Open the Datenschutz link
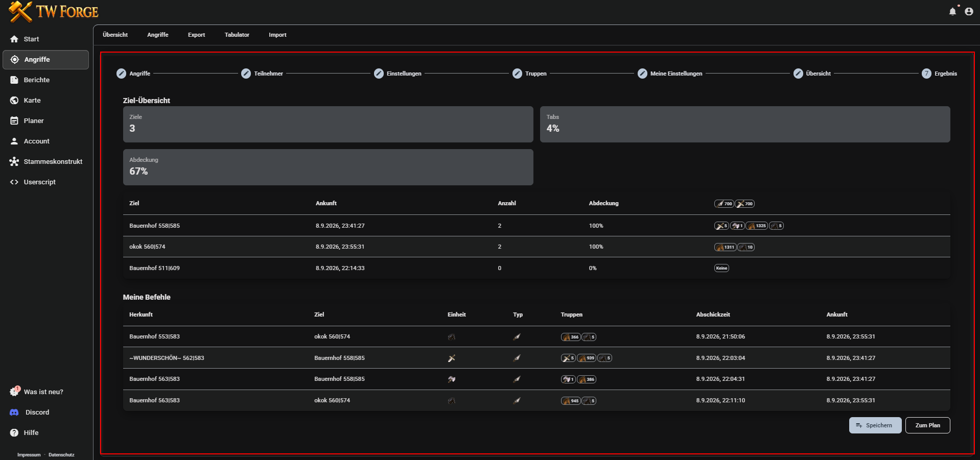The width and height of the screenshot is (980, 460). point(61,455)
